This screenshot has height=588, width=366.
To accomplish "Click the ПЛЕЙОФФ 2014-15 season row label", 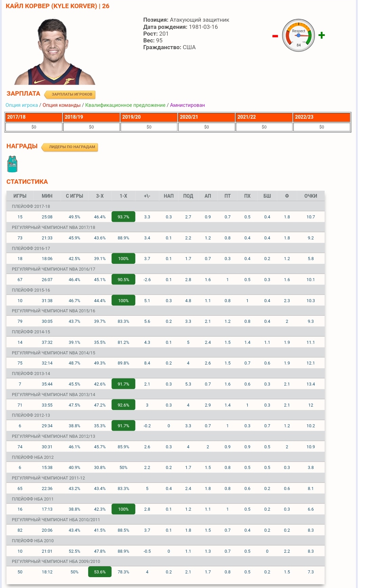I will (x=31, y=332).
